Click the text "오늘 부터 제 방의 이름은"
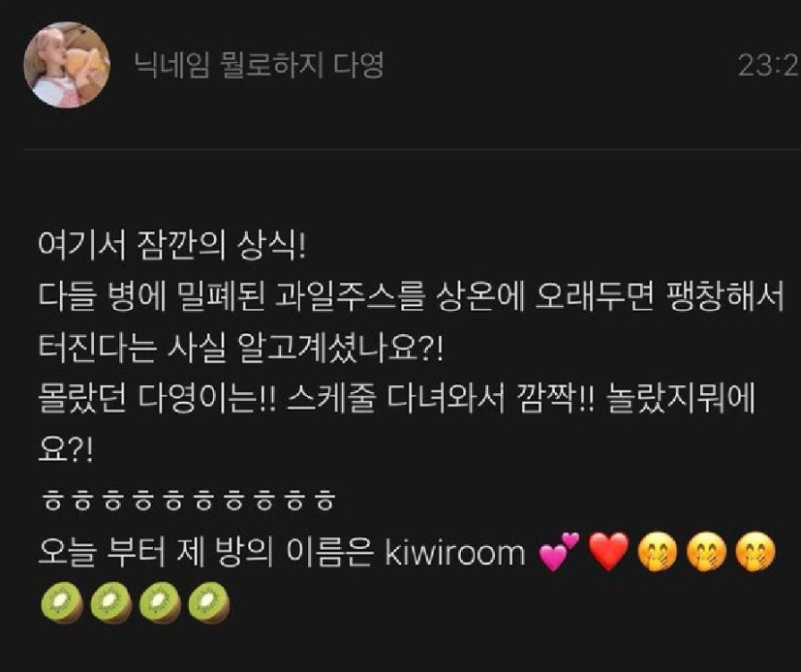801x672 pixels. (204, 552)
